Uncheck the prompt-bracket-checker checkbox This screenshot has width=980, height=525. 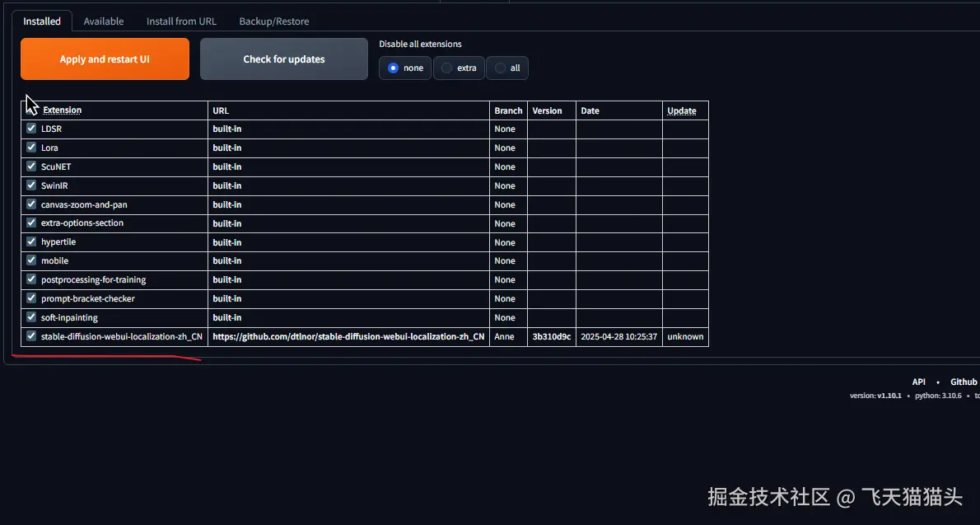pos(31,298)
